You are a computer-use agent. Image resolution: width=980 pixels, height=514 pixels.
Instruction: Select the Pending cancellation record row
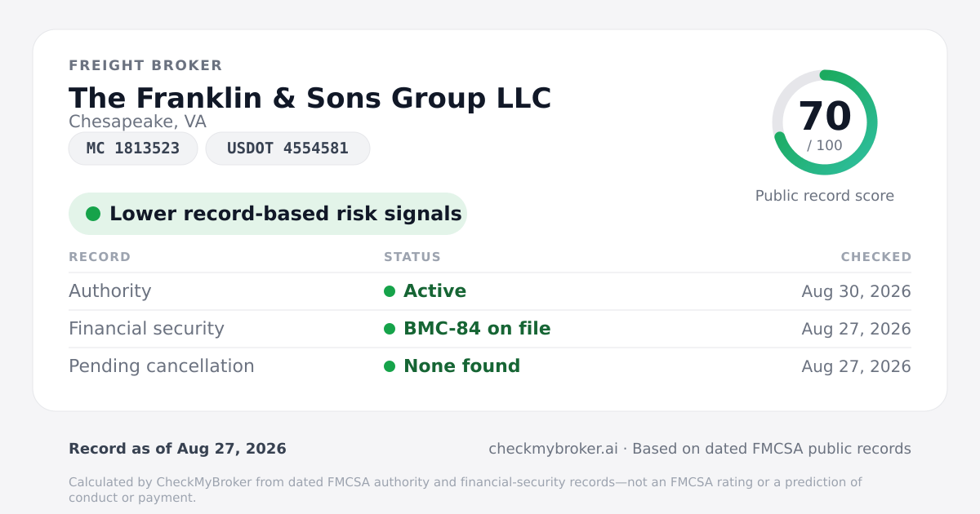pyautogui.click(x=490, y=366)
